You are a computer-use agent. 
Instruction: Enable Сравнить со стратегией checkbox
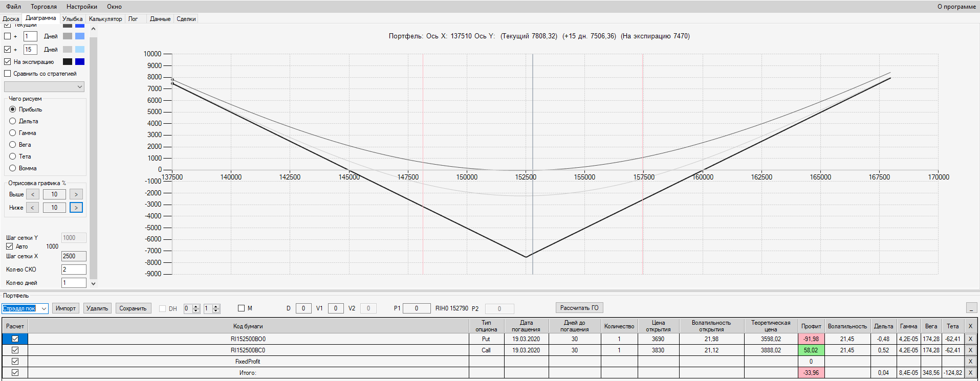(x=8, y=74)
